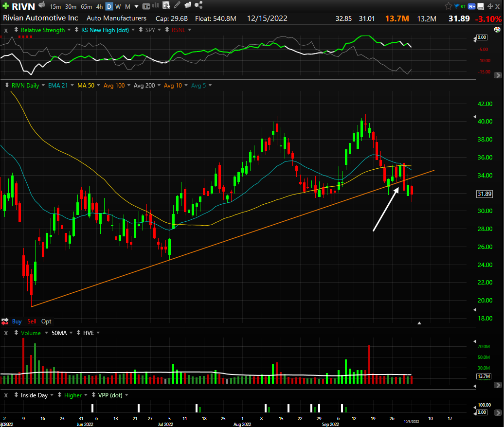Expand the EMA 21 dropdown
The height and width of the screenshot is (427, 504).
pyautogui.click(x=72, y=86)
